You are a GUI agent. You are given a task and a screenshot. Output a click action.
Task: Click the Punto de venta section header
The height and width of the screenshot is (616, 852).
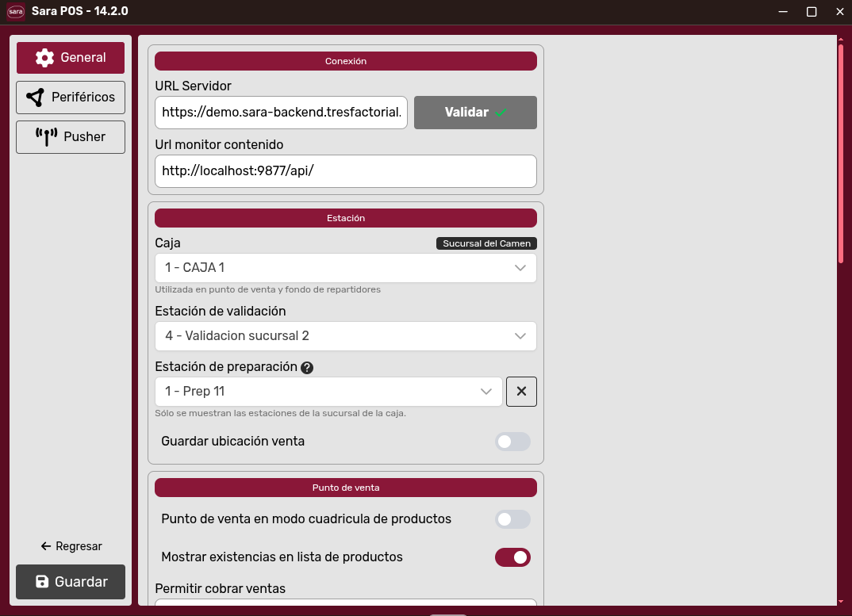tap(346, 488)
